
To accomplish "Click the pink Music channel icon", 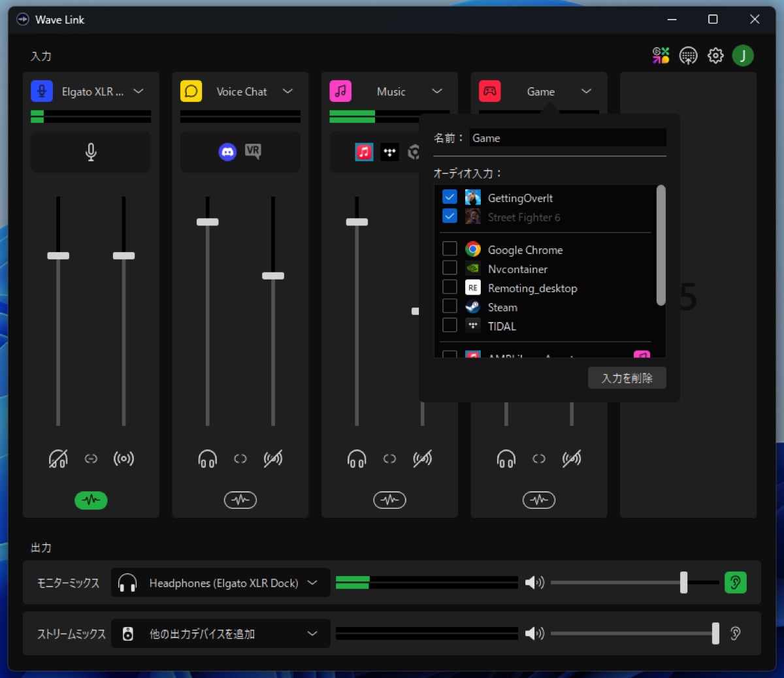I will (x=340, y=91).
